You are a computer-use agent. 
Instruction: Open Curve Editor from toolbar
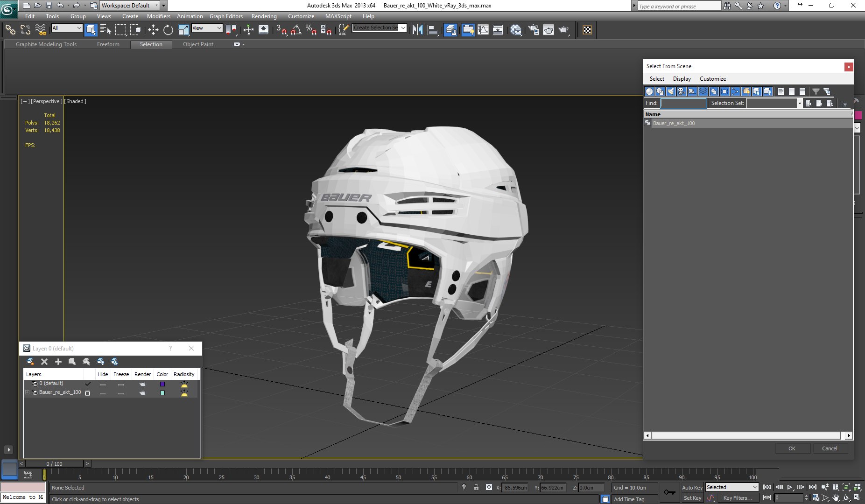click(x=483, y=30)
